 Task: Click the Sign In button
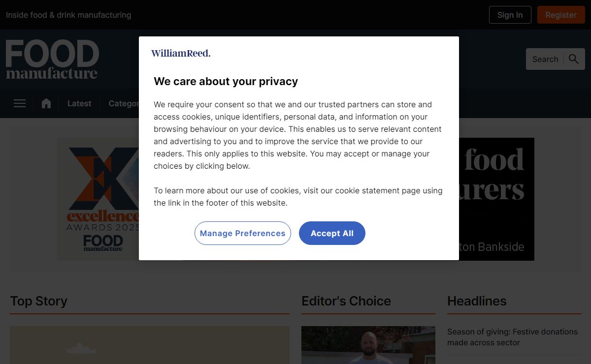click(510, 15)
